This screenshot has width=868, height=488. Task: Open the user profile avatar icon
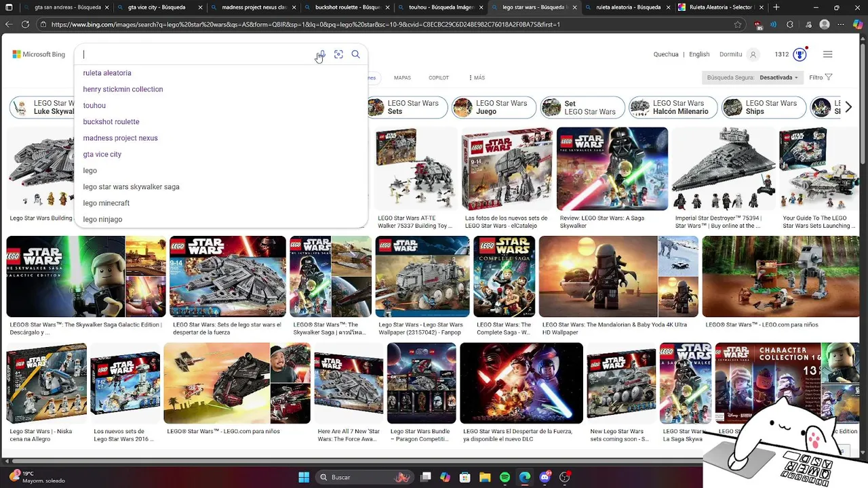coord(753,54)
